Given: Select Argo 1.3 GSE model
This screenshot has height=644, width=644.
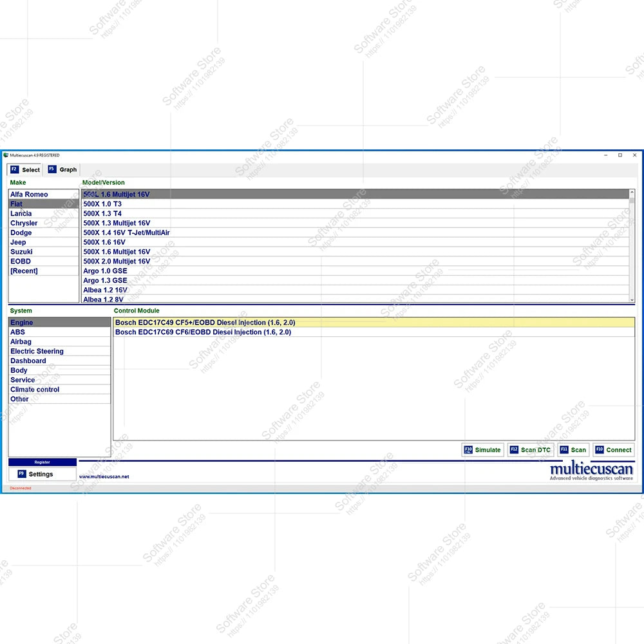Looking at the screenshot, I should pos(355,281).
